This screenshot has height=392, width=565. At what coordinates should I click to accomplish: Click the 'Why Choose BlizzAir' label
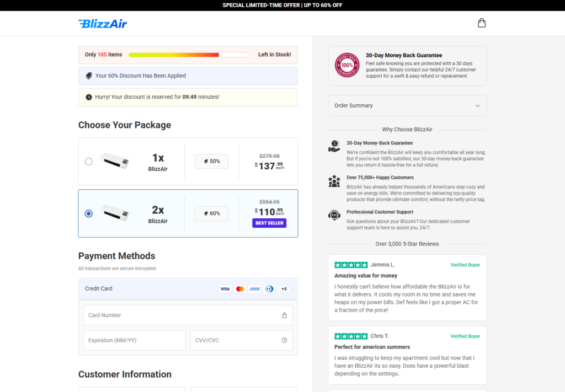(407, 130)
